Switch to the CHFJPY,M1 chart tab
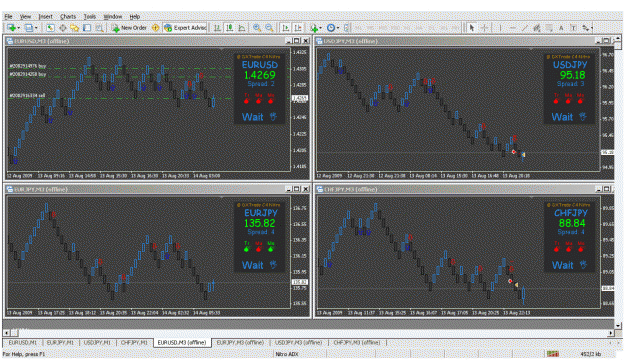This screenshot has height=360, width=625. pos(134,342)
